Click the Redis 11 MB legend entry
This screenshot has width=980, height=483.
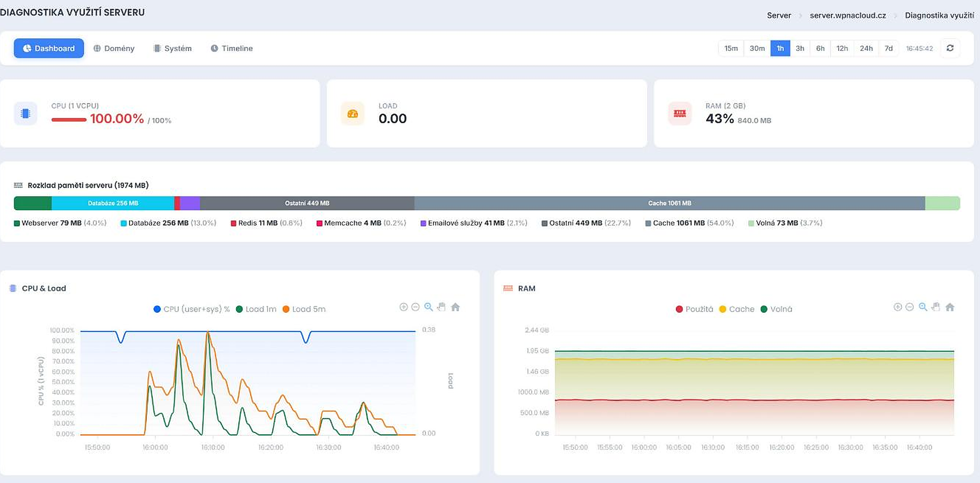coord(267,223)
